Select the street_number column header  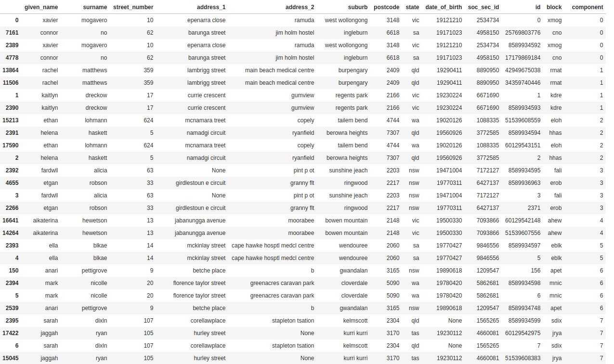tap(133, 7)
